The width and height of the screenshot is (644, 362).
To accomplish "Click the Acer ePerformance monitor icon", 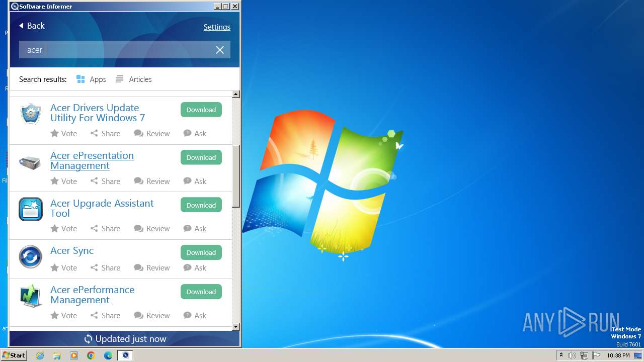I will click(x=31, y=296).
